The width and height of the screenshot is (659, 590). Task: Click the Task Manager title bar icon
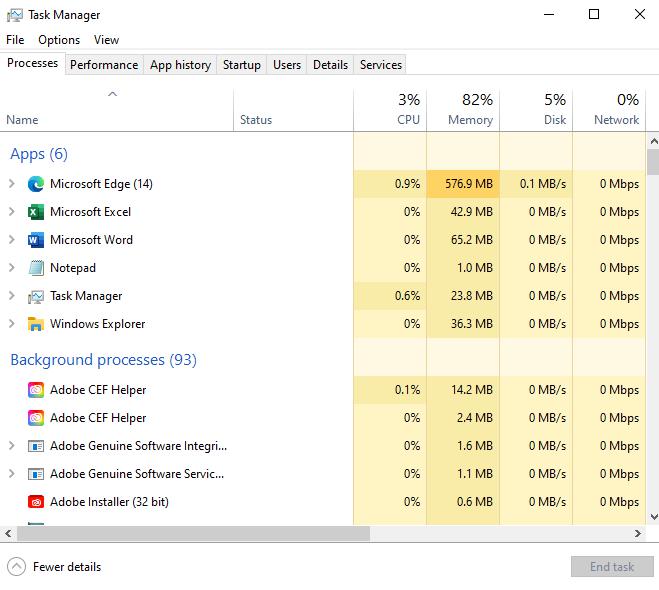(15, 15)
